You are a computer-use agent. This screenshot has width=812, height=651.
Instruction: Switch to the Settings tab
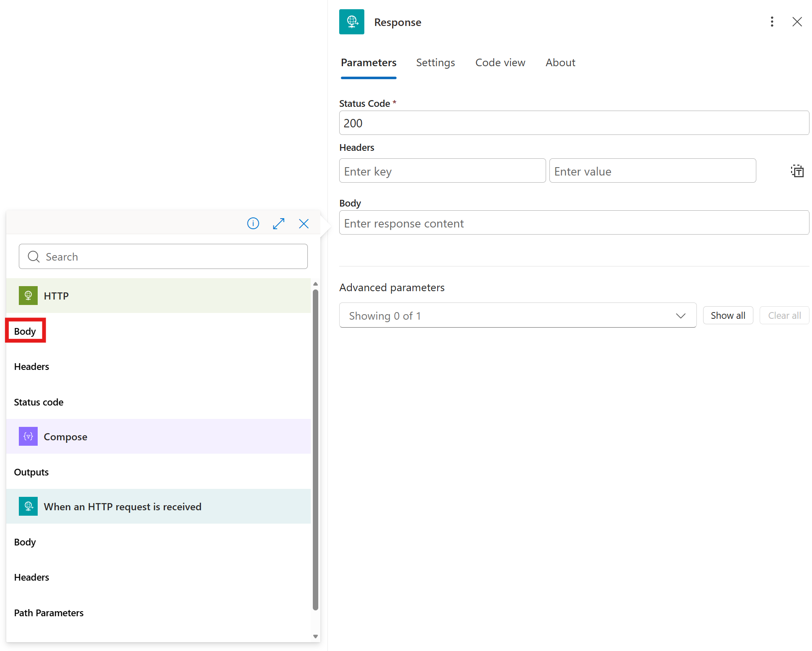click(435, 62)
